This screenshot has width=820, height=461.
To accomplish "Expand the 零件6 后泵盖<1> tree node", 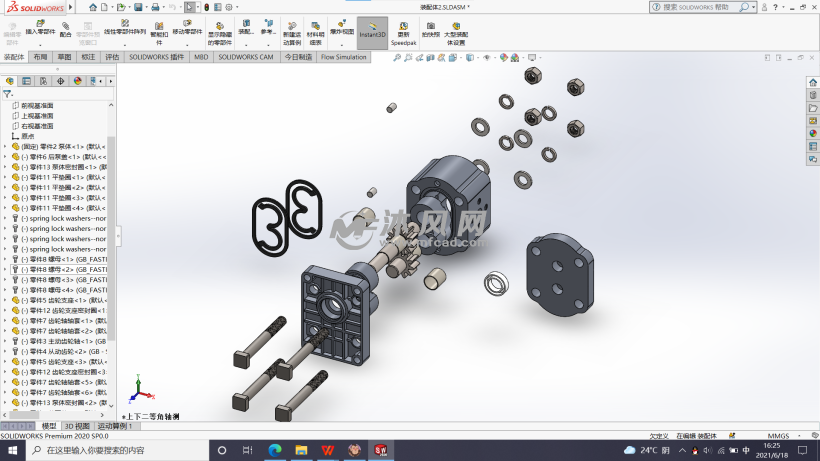I will [5, 157].
